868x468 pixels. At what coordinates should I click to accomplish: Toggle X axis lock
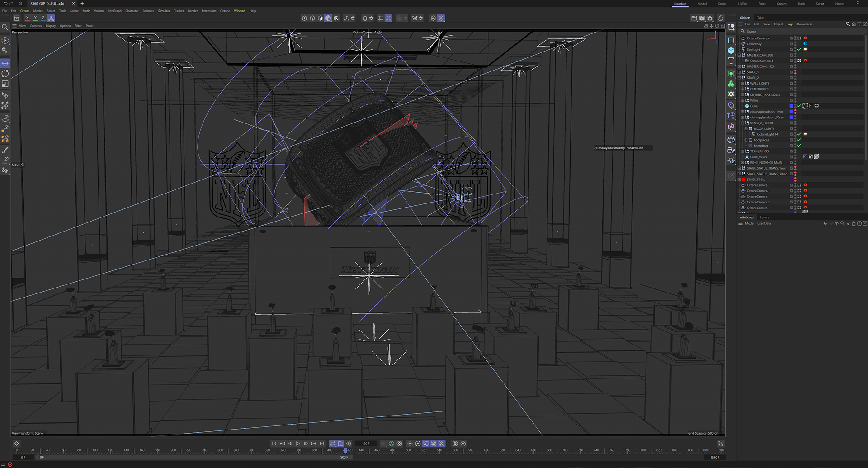tap(28, 18)
